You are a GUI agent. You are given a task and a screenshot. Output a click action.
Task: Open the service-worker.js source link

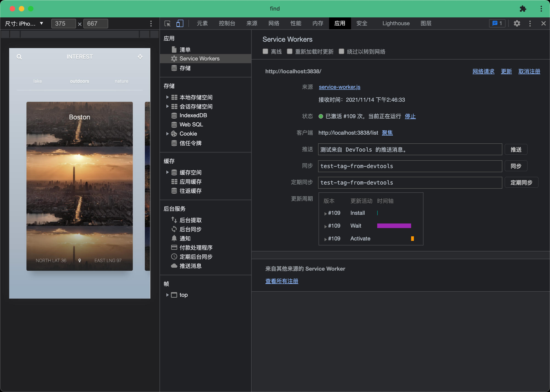point(339,87)
